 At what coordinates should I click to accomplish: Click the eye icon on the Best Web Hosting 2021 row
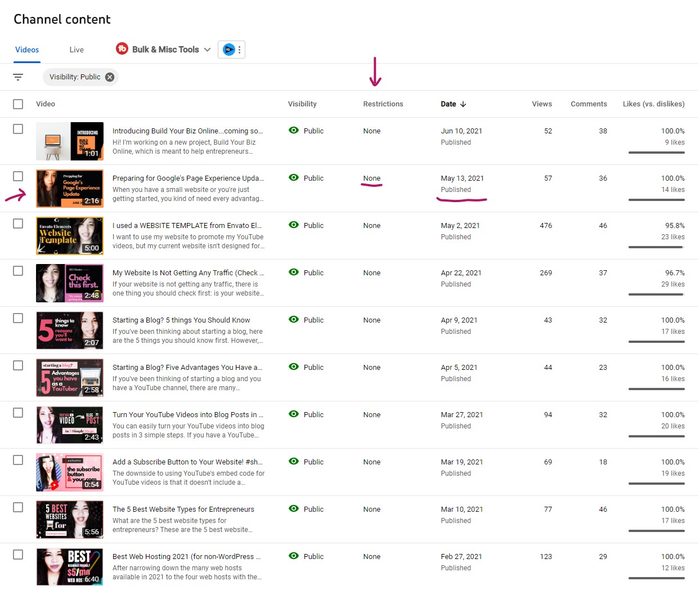[294, 556]
